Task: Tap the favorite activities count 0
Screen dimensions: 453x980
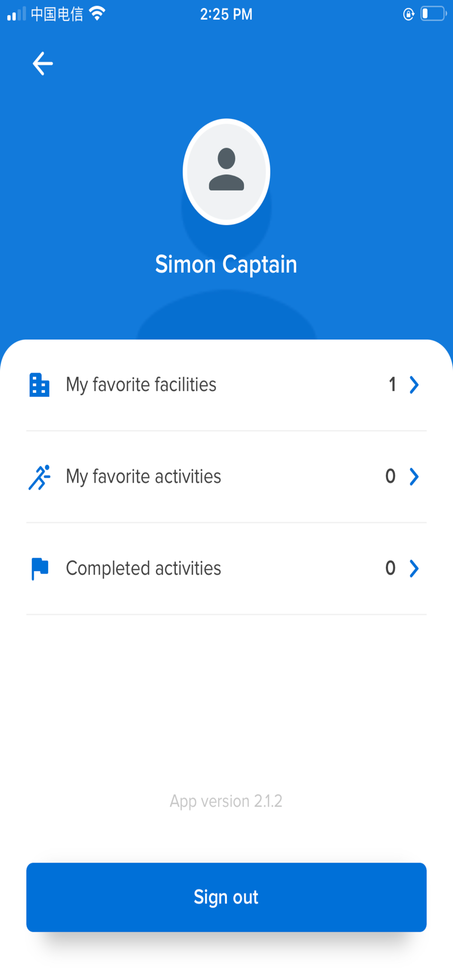Action: [x=390, y=476]
